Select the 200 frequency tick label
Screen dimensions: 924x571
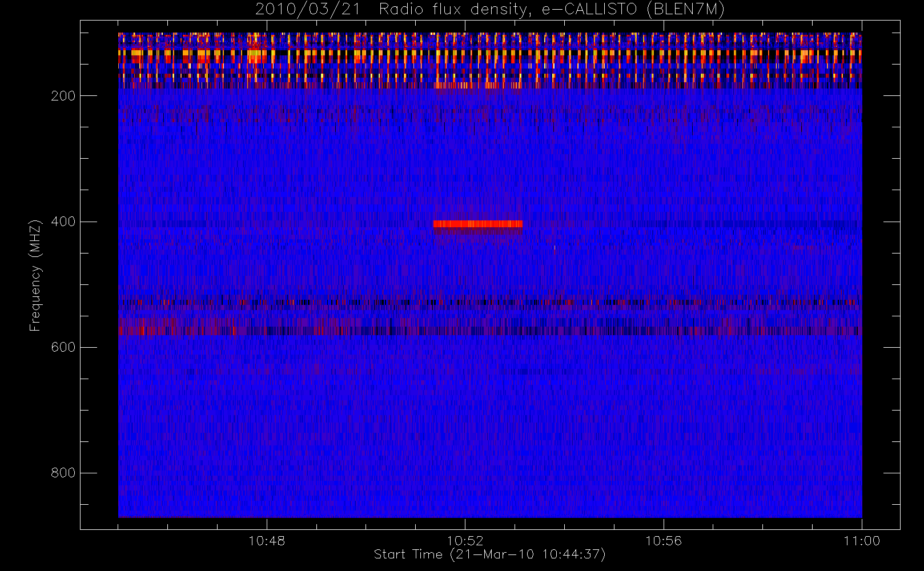[63, 96]
